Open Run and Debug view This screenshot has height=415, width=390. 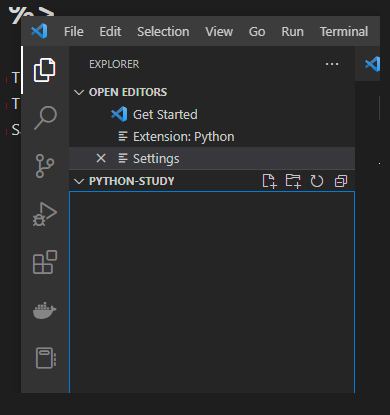click(x=45, y=214)
